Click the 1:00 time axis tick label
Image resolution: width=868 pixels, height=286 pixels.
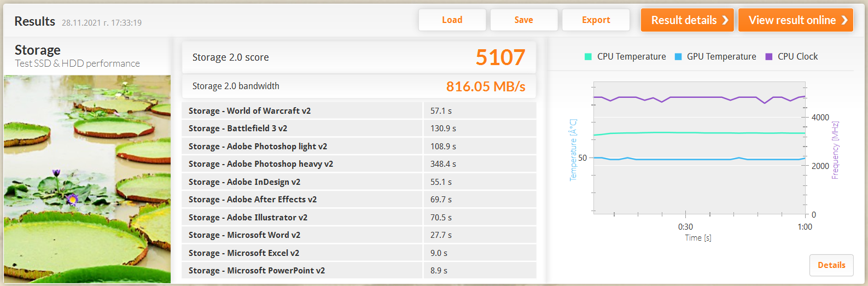click(x=805, y=227)
